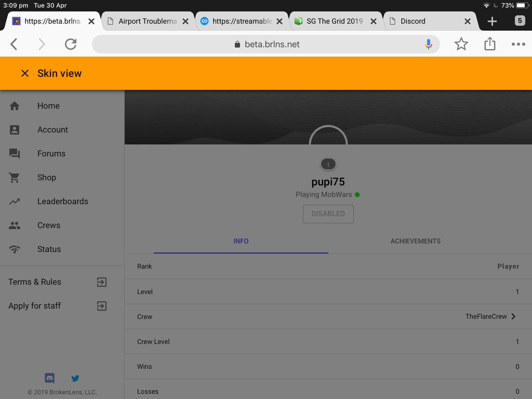Open a new browser tab
Screen dimensions: 532x399
coord(492,21)
